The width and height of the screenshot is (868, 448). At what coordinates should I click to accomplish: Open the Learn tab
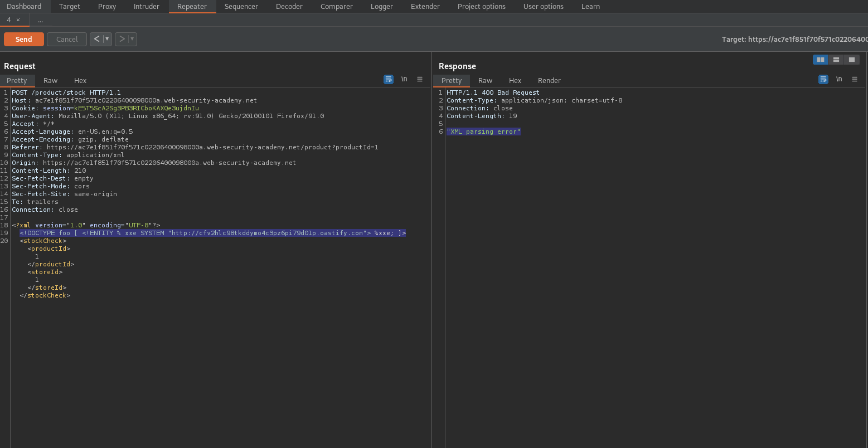tap(591, 7)
